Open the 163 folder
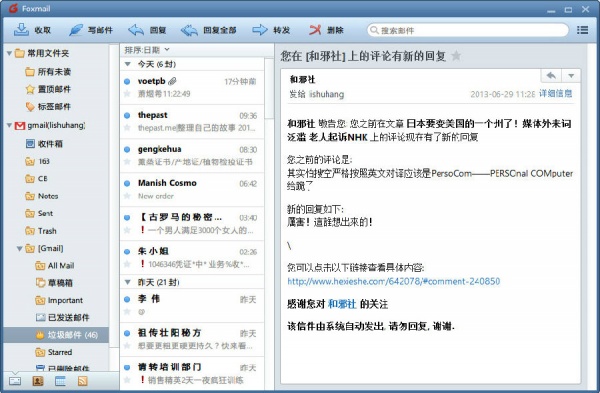The width and height of the screenshot is (600, 393). [38, 161]
